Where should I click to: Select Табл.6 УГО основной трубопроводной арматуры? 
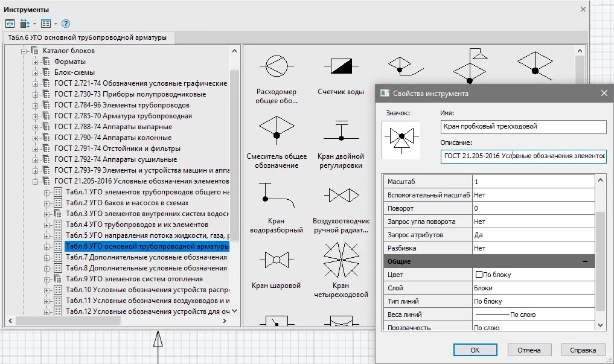tap(147, 246)
